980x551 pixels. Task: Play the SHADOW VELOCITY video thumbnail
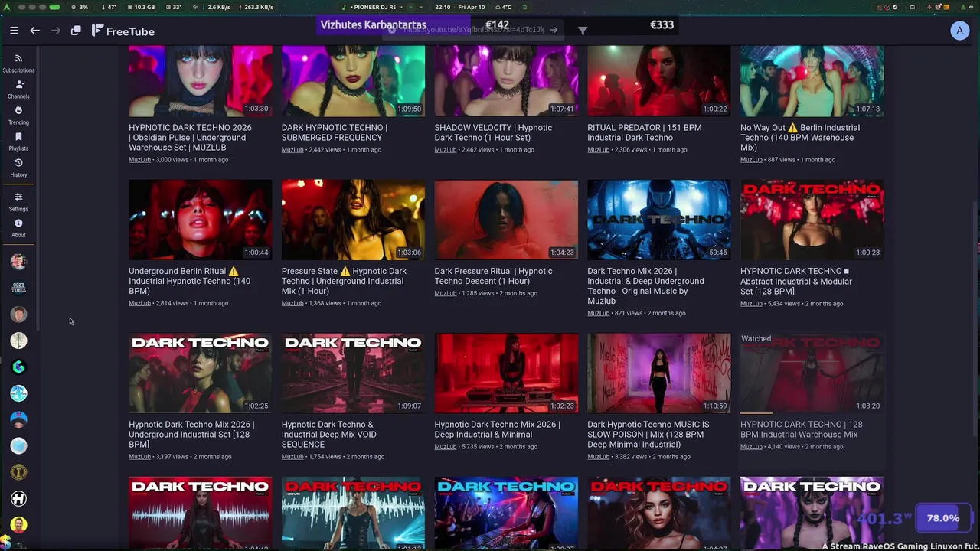pos(506,80)
